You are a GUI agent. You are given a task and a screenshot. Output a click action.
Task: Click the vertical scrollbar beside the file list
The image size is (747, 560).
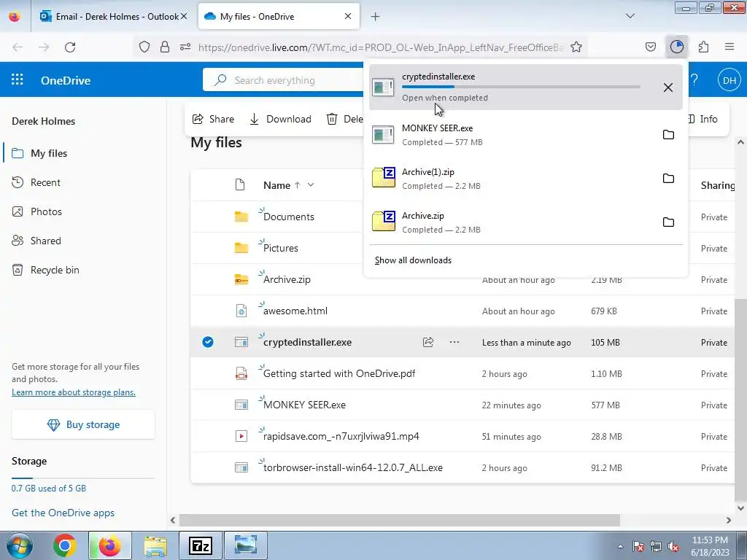[x=740, y=399]
